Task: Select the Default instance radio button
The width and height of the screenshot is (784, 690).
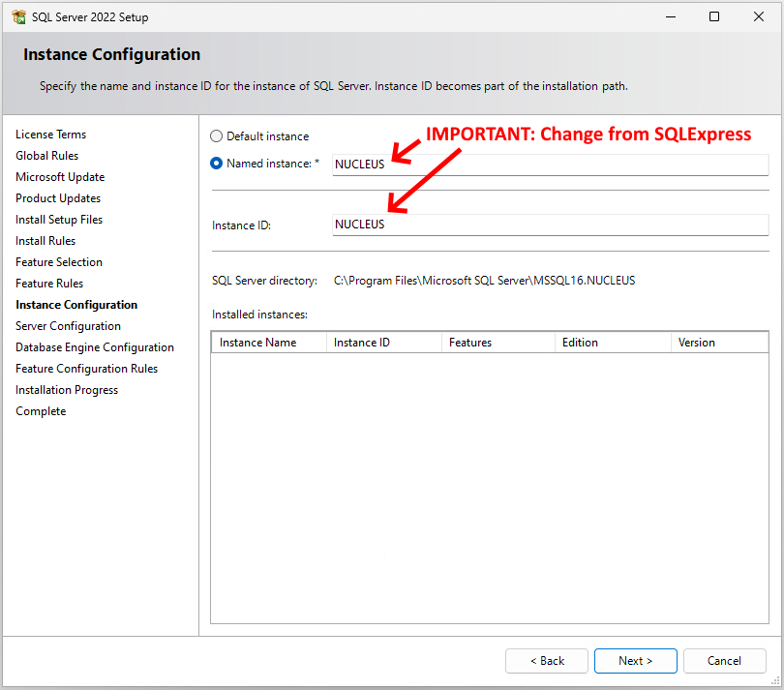Action: (216, 136)
